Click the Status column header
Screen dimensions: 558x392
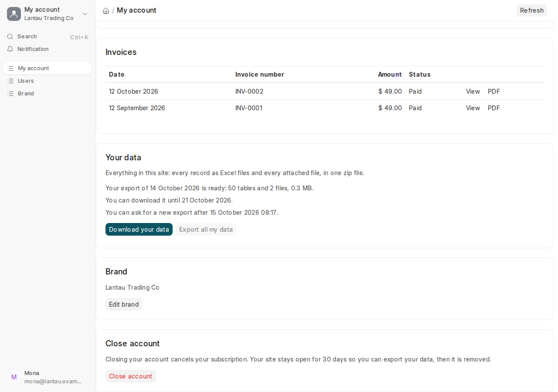point(420,74)
